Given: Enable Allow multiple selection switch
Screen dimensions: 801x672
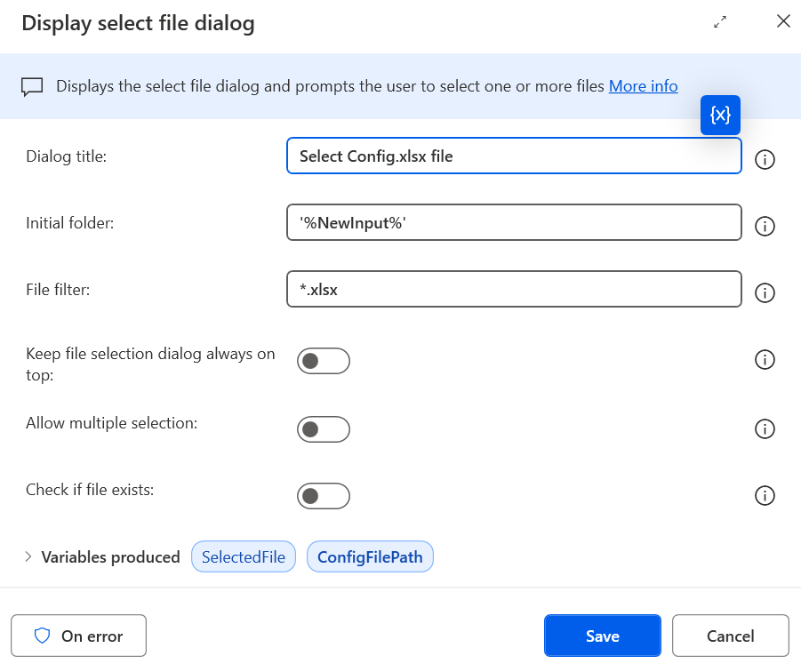Looking at the screenshot, I should tap(324, 429).
